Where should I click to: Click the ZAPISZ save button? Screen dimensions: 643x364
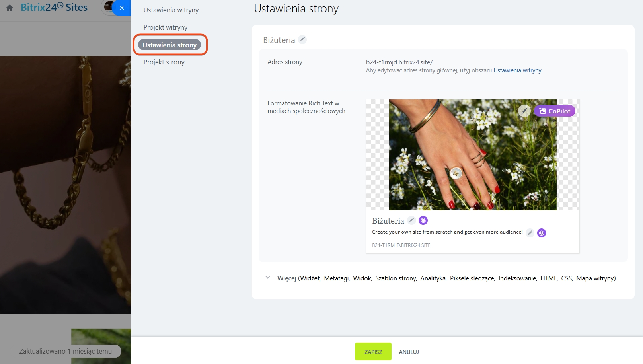373,352
